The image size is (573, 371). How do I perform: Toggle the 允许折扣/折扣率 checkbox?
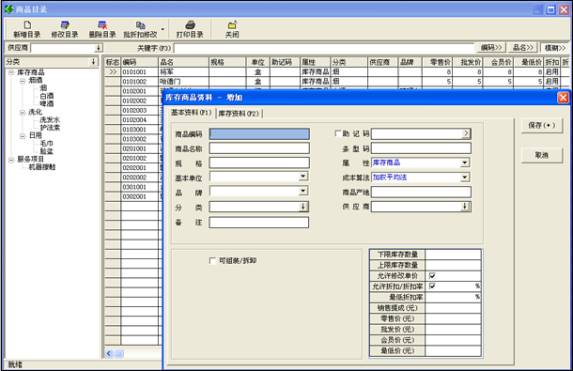[432, 286]
